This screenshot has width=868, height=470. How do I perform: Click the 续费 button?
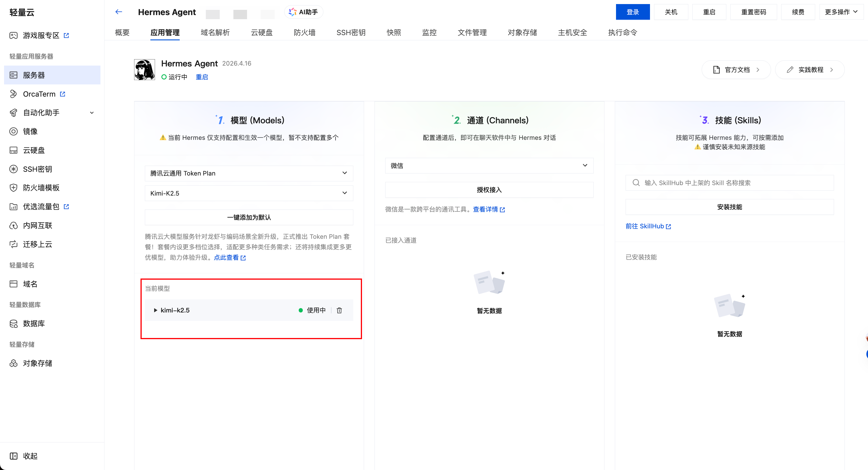click(x=798, y=12)
